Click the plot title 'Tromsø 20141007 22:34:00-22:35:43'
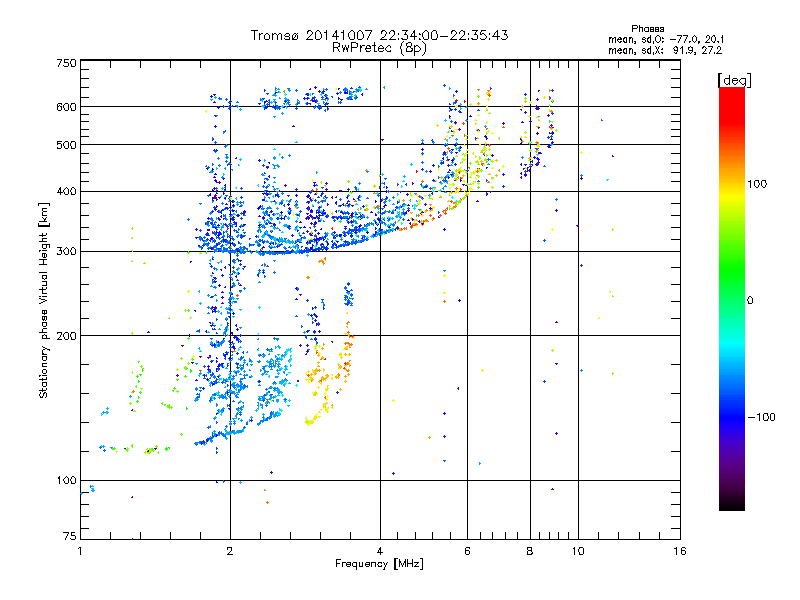 pos(379,35)
